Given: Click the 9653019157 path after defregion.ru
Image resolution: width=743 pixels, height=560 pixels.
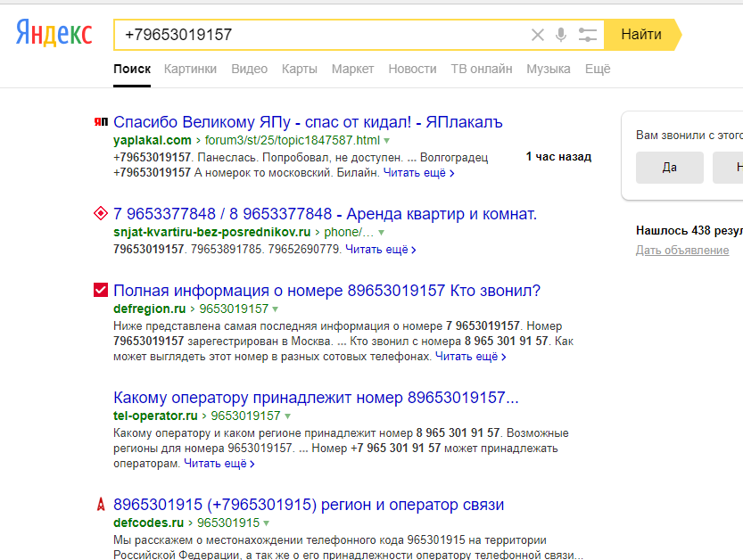Looking at the screenshot, I should pos(234,309).
